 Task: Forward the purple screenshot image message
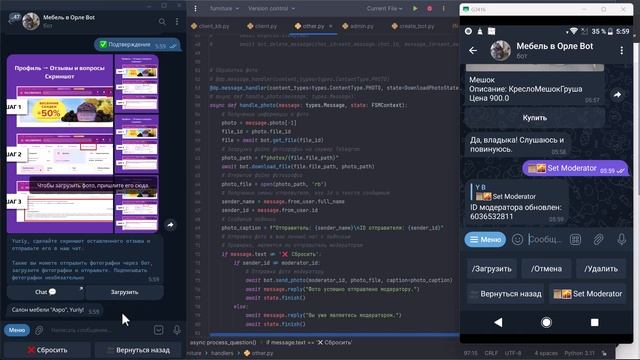(x=170, y=225)
